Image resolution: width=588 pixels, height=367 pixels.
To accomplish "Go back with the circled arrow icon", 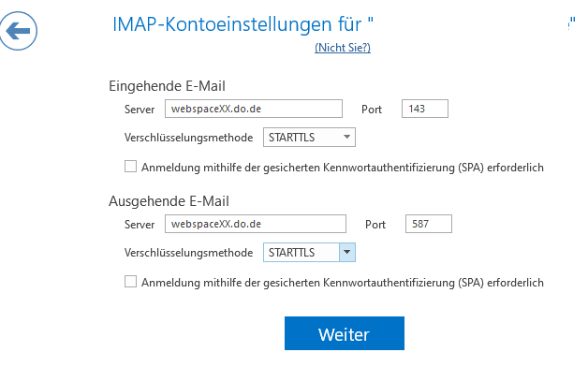I will 18,31.
